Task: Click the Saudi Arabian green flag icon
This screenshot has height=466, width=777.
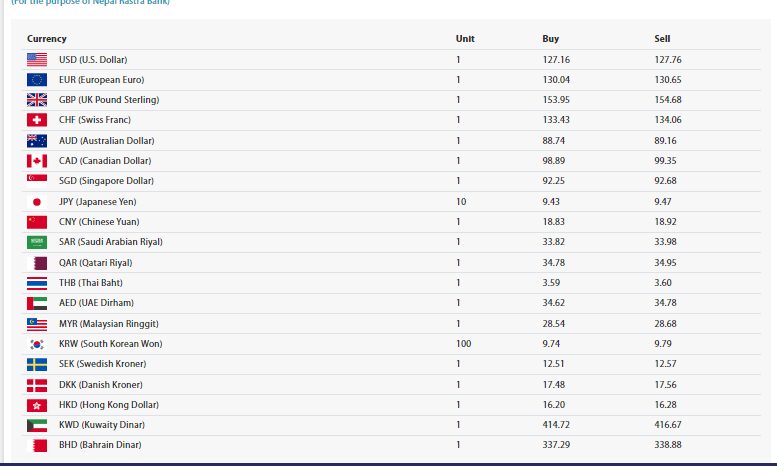Action: 37,242
